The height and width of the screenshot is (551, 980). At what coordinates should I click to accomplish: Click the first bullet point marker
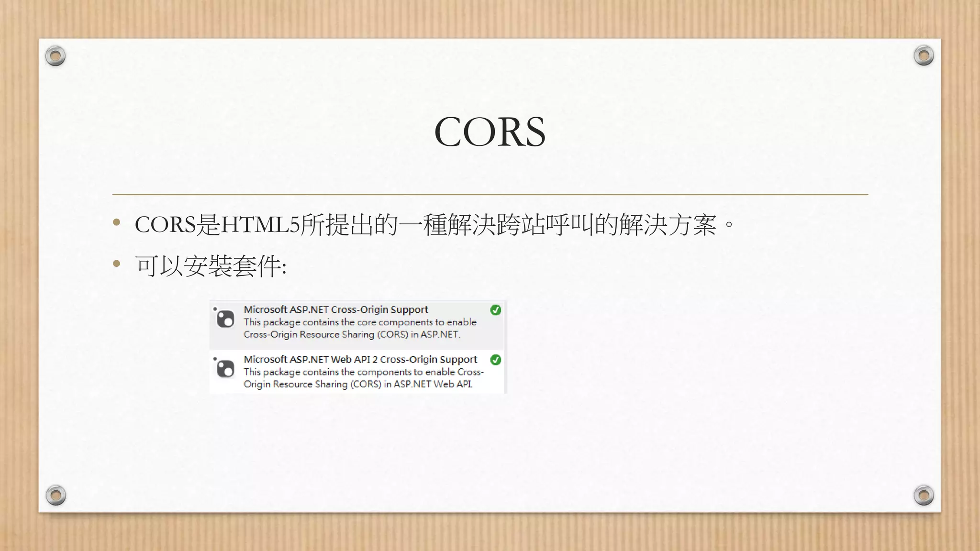(x=116, y=222)
